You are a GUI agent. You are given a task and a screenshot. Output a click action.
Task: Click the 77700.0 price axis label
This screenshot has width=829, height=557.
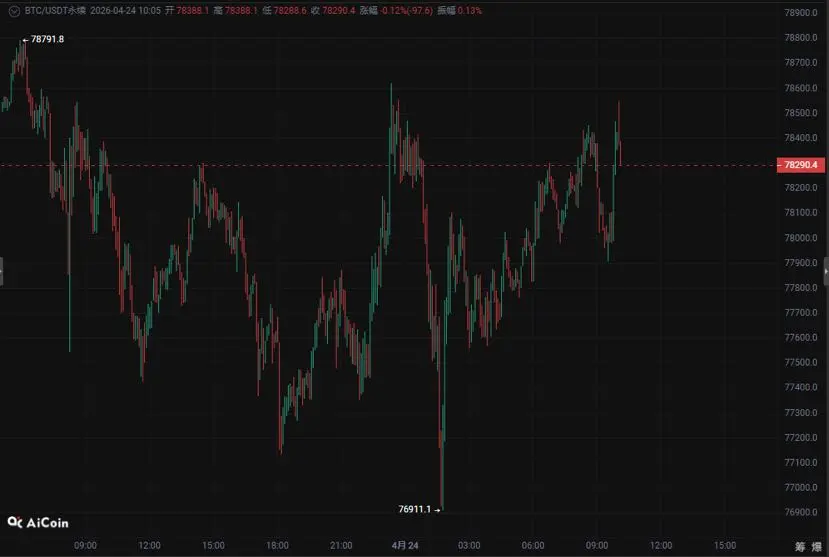800,312
